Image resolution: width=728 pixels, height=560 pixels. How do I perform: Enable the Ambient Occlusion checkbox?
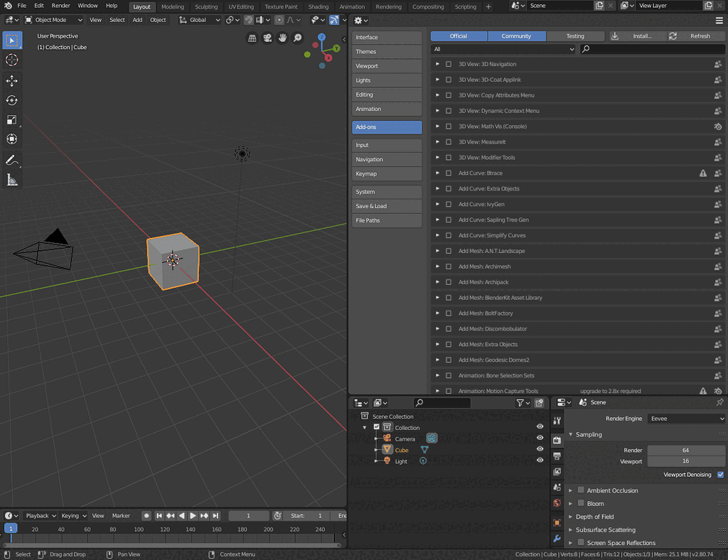(x=581, y=490)
